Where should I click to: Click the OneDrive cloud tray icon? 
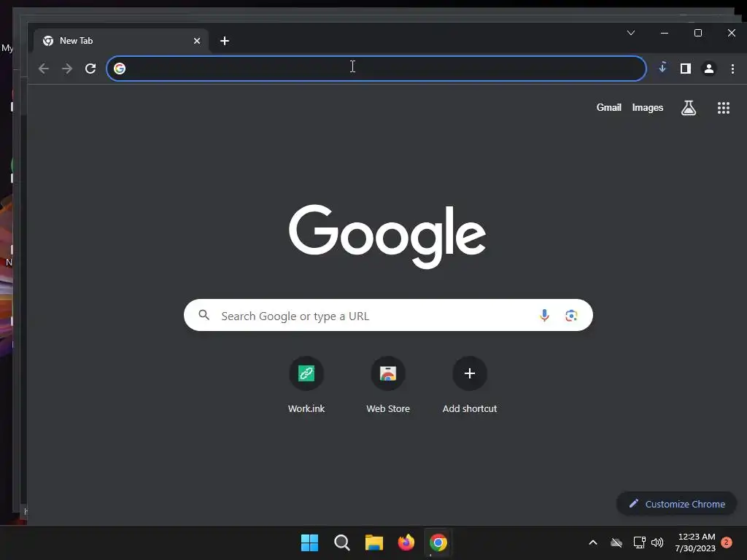(x=616, y=542)
